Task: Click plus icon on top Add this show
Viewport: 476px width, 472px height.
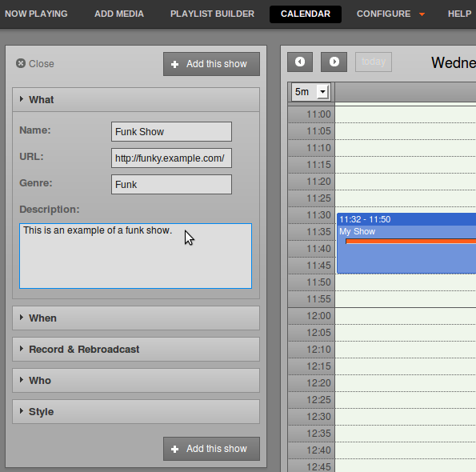Action: [x=175, y=64]
